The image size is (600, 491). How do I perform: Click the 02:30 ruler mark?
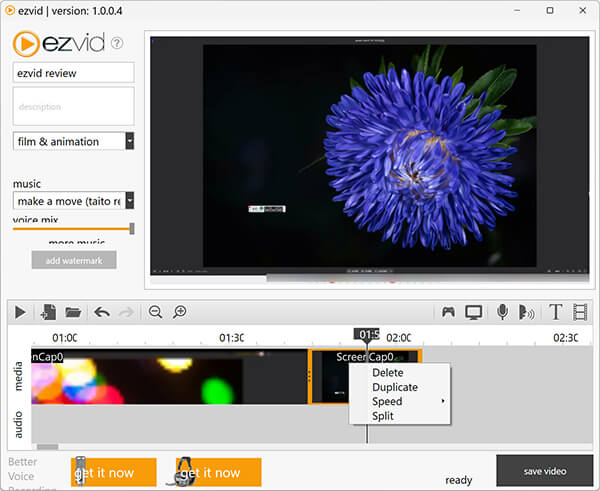tap(566, 338)
